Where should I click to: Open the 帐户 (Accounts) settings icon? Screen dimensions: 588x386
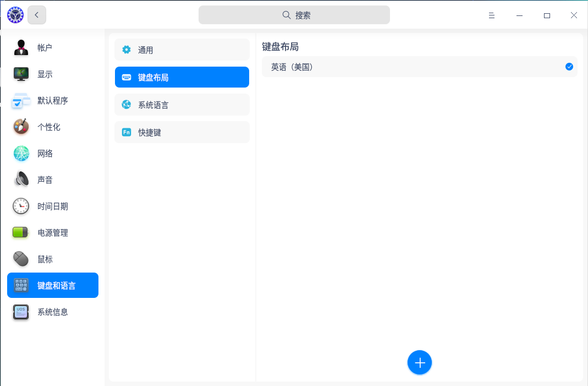click(x=21, y=48)
